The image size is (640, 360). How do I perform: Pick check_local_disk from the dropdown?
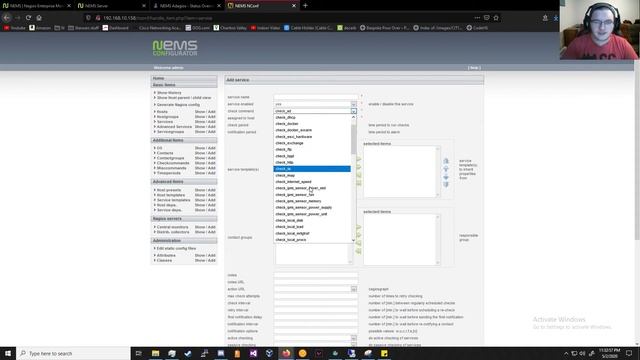point(312,220)
